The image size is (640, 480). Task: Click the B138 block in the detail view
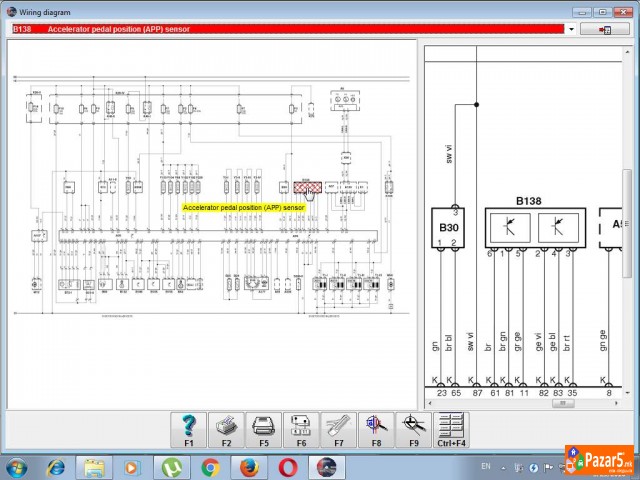(528, 228)
